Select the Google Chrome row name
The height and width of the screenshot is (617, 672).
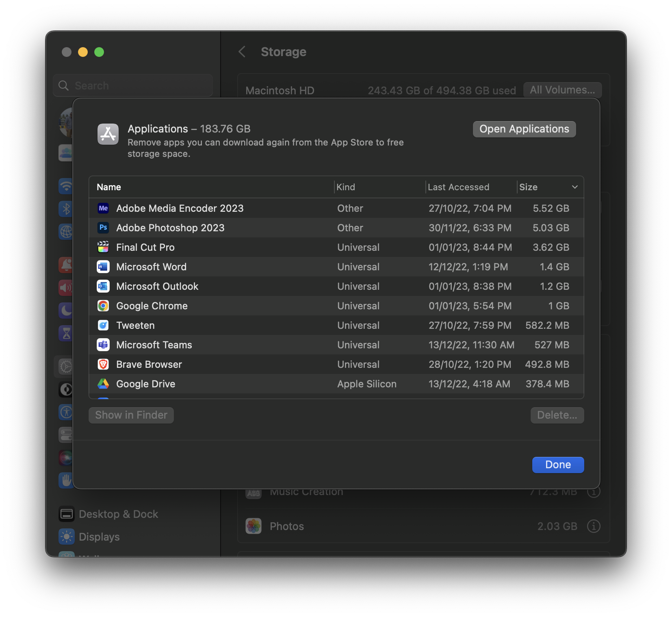tap(152, 306)
